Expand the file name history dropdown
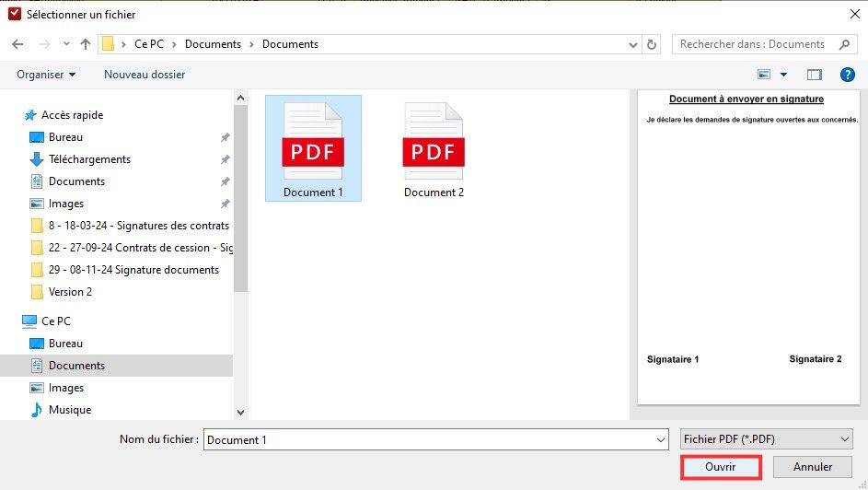Viewport: 868px width, 490px height. pos(660,440)
